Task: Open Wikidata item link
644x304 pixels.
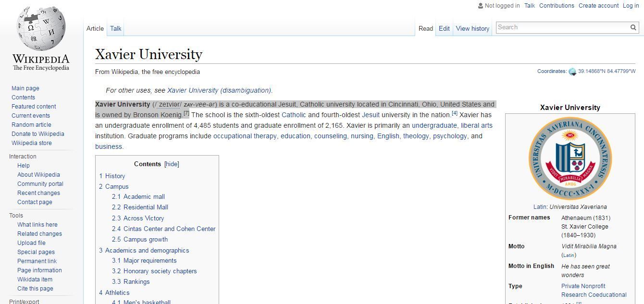Action: (35, 280)
